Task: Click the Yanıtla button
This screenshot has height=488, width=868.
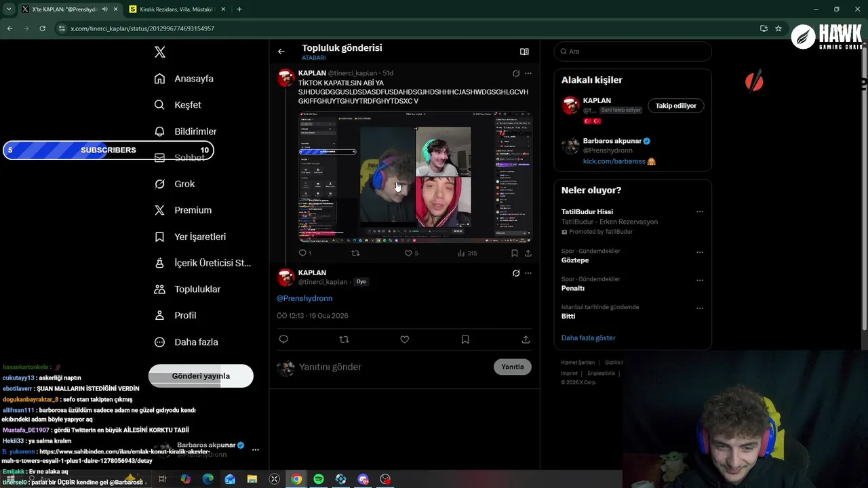Action: click(513, 367)
